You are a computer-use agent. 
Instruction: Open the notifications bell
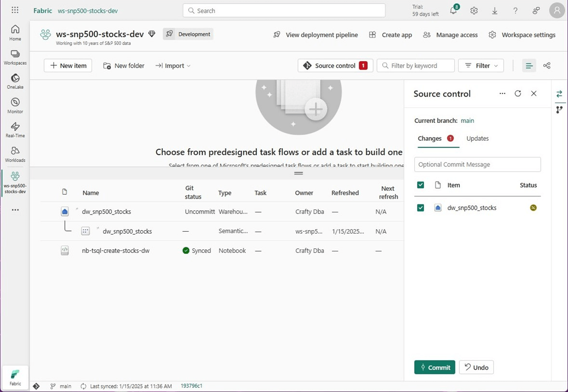tap(453, 11)
